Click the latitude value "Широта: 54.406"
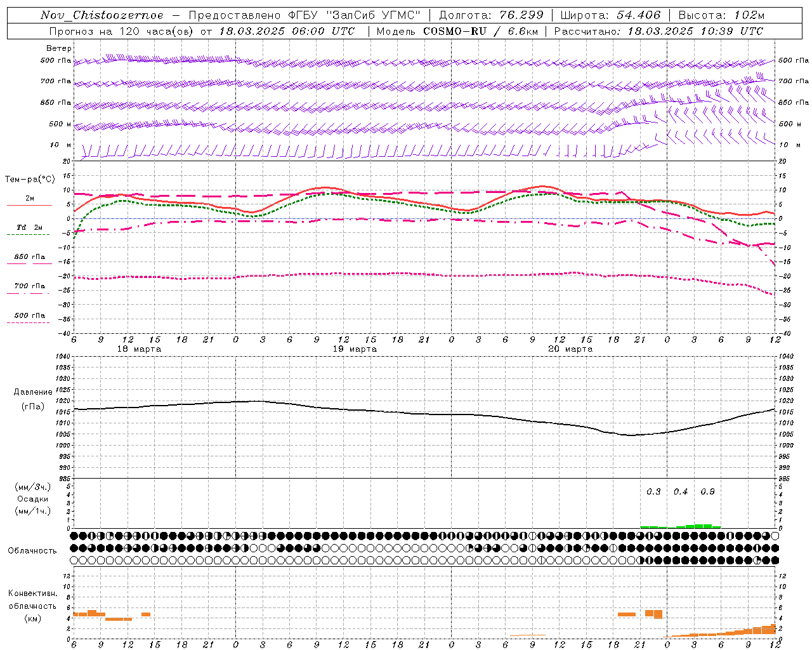Screen dimensions: 812x650 click(x=610, y=15)
